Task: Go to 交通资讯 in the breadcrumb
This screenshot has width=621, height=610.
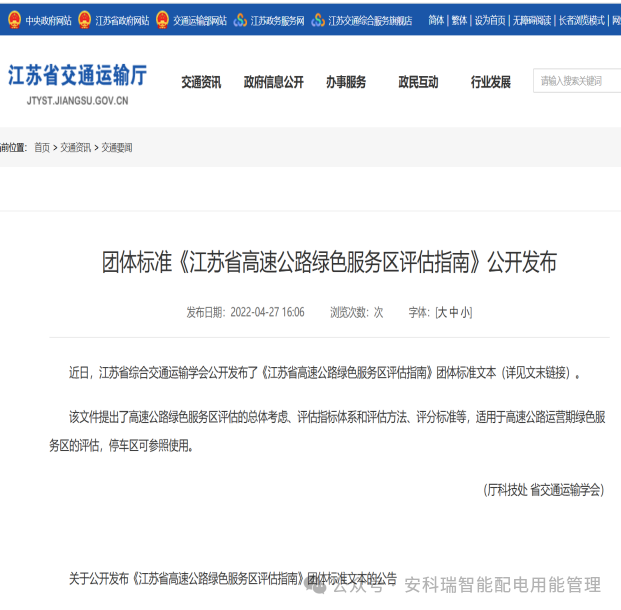Action: coord(76,148)
